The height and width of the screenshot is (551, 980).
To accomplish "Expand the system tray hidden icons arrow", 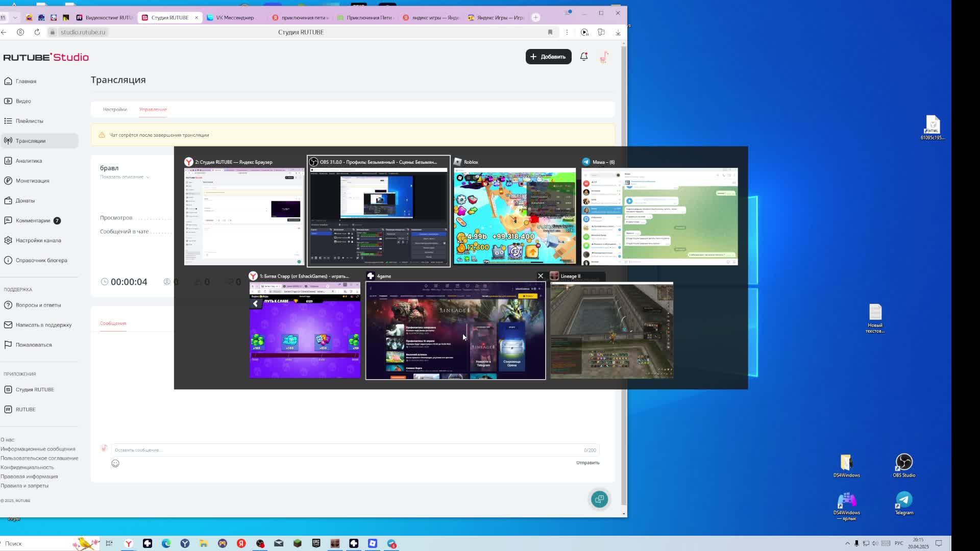I will tap(847, 543).
